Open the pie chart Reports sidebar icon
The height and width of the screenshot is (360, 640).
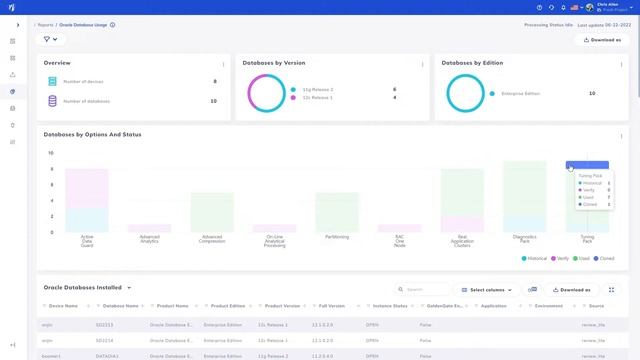pos(13,91)
